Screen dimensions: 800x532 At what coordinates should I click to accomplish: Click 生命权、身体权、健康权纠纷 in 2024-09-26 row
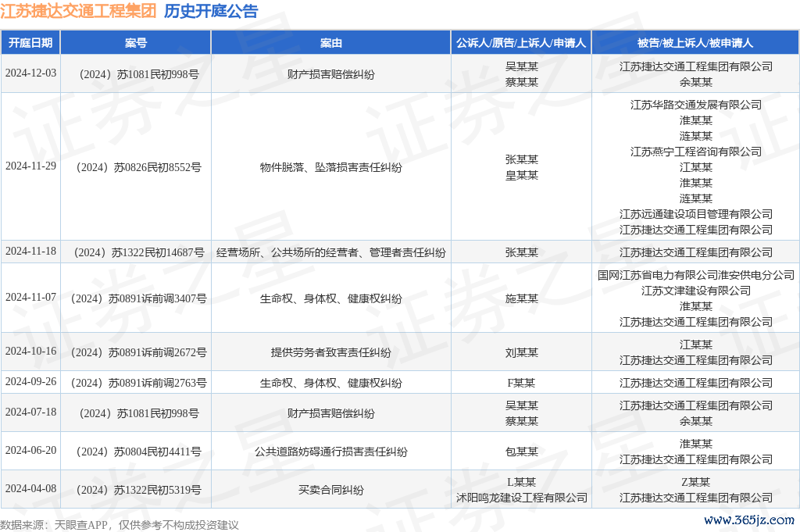point(331,383)
